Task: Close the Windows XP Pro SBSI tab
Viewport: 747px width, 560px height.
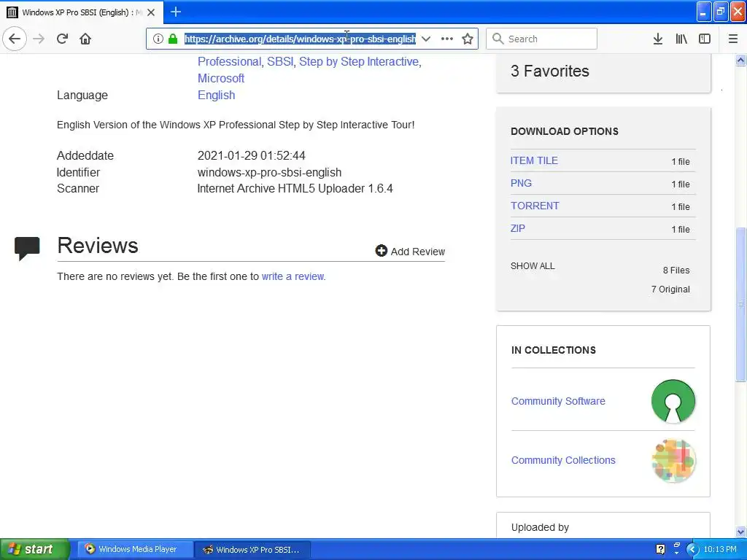Action: coord(151,12)
